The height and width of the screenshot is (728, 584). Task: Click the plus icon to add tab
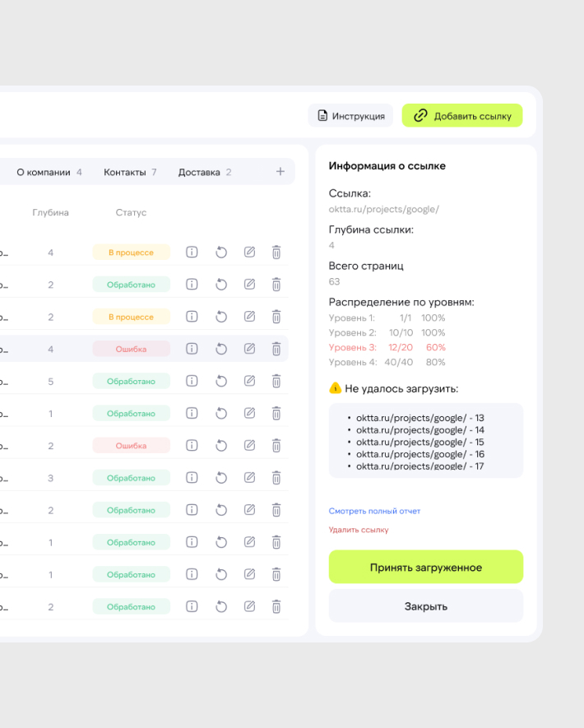click(280, 172)
